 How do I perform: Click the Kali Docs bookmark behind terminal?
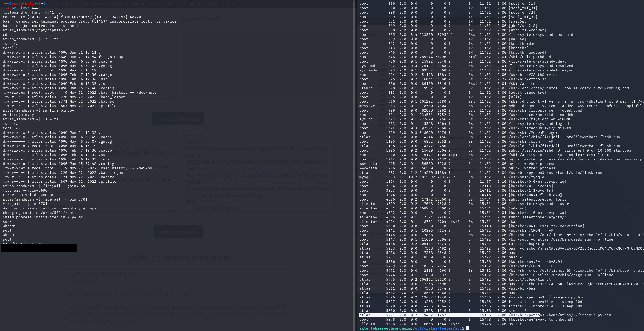[x=68, y=4]
